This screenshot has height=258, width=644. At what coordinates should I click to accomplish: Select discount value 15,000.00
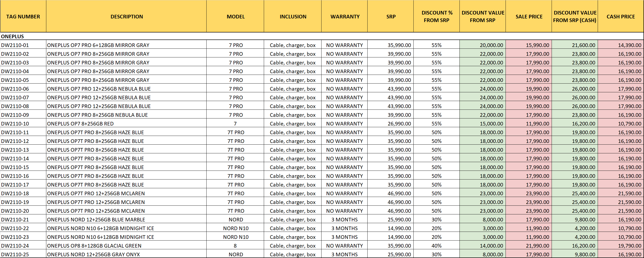(483, 124)
